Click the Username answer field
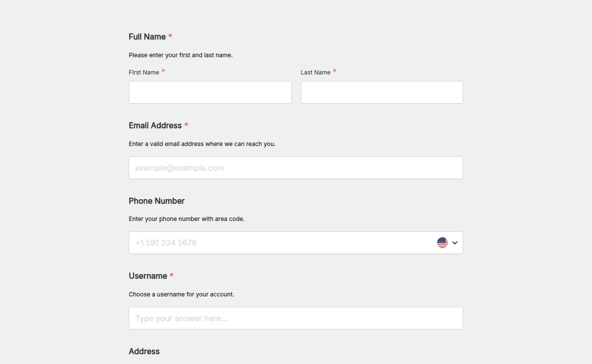 pos(296,318)
